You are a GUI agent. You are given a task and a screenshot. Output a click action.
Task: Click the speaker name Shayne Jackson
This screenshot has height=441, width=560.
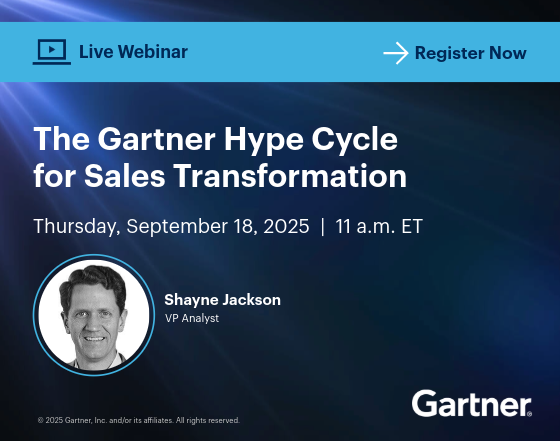point(222,300)
